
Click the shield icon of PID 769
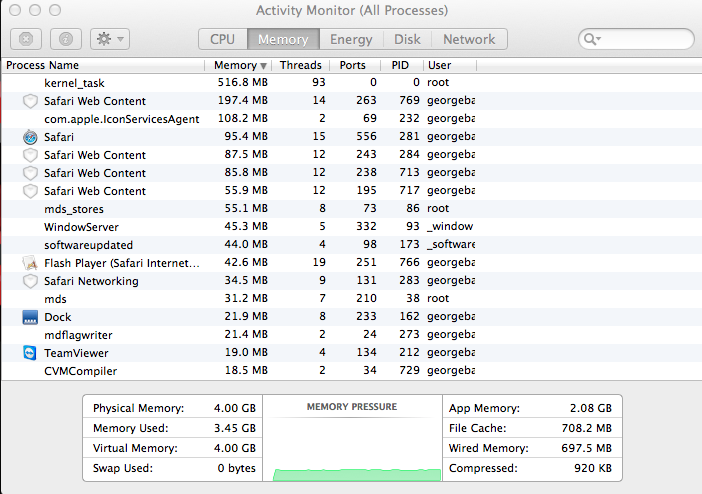[30, 101]
